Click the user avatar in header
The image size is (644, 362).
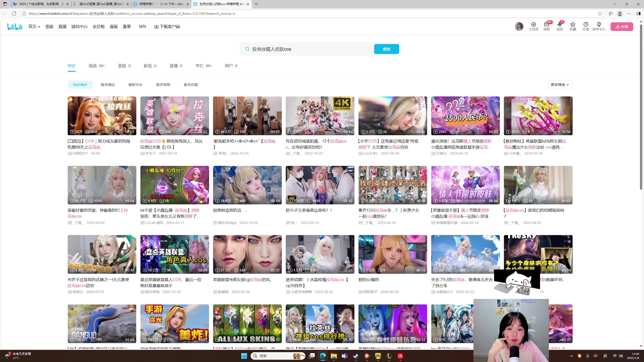click(x=519, y=26)
